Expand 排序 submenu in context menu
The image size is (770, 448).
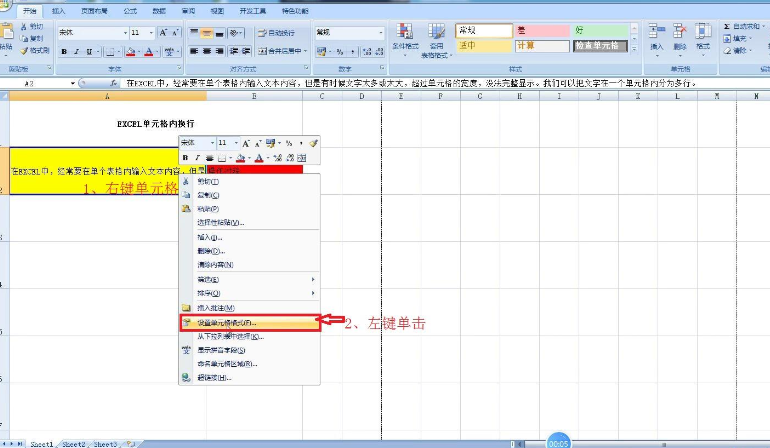(250, 293)
